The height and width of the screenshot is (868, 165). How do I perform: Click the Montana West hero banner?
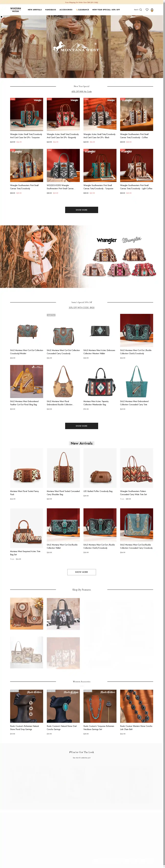(x=82, y=47)
